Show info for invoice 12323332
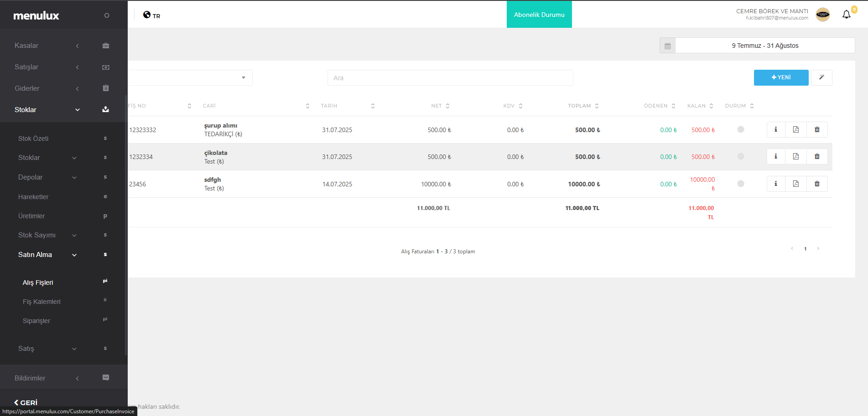The width and height of the screenshot is (868, 416). pyautogui.click(x=776, y=129)
